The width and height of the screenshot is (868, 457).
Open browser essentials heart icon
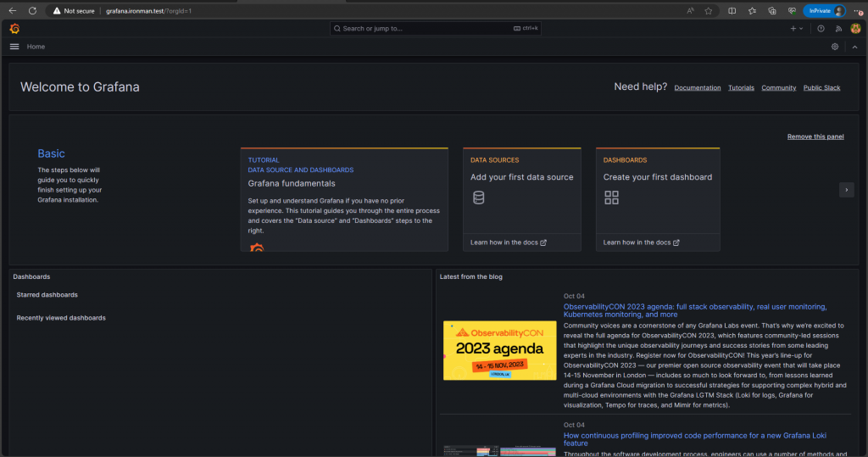click(793, 10)
